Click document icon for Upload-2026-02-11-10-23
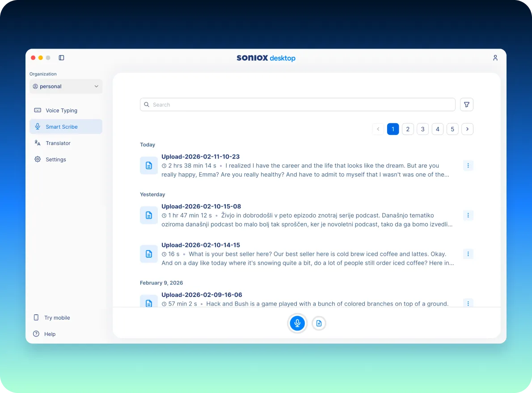532x393 pixels. pos(148,166)
